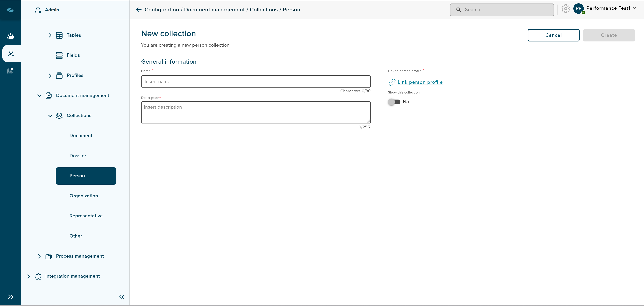644x306 pixels.
Task: Click the Link person profile link
Action: pyautogui.click(x=420, y=82)
